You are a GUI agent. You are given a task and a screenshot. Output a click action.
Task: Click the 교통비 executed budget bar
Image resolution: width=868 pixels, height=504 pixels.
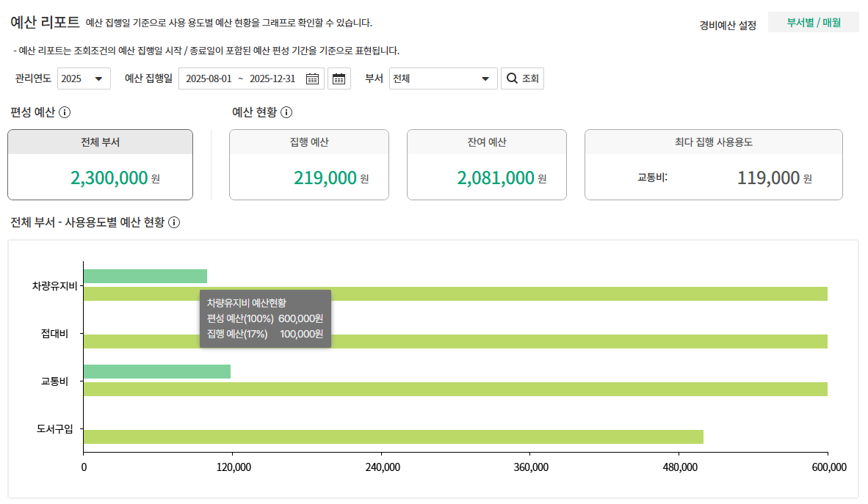coord(156,371)
